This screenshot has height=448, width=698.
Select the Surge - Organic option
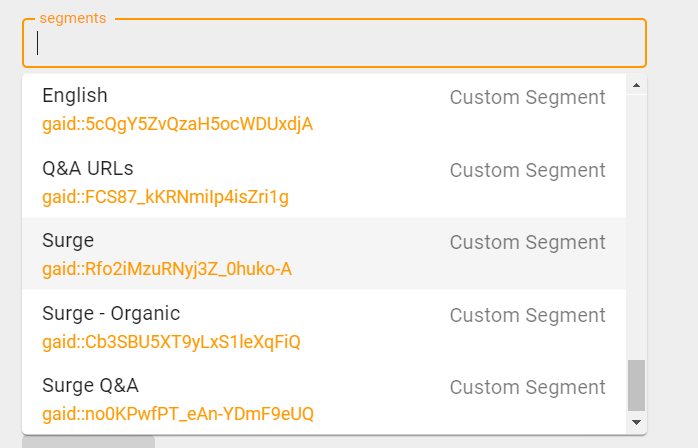tap(111, 313)
